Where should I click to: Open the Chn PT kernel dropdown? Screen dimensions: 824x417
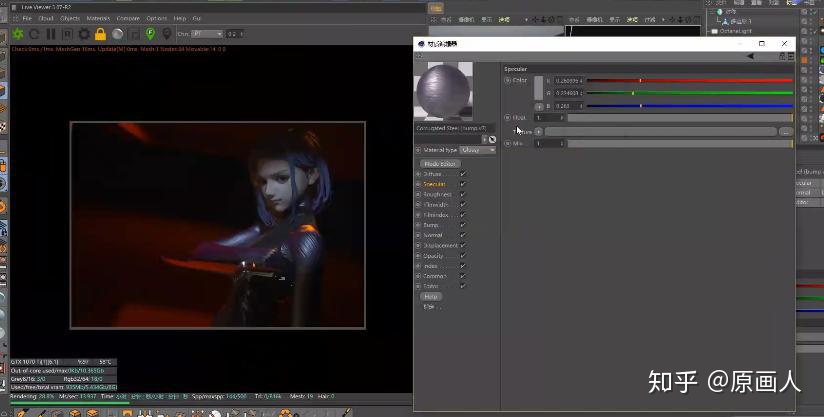[x=207, y=34]
